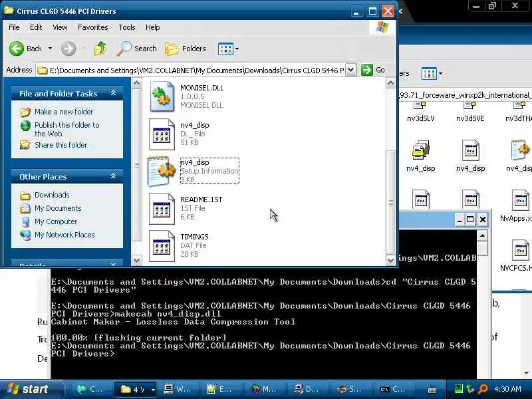Click Publish this folder to the Web
The height and width of the screenshot is (399, 532).
pos(67,129)
